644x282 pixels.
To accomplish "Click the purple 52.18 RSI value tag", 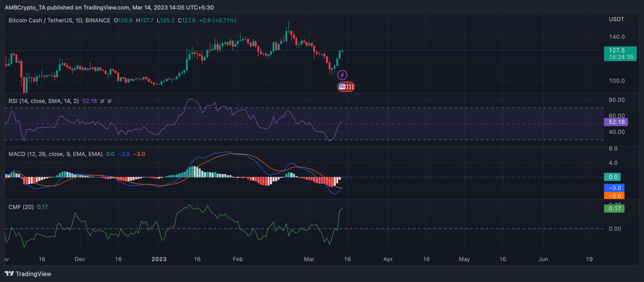I will pyautogui.click(x=616, y=122).
